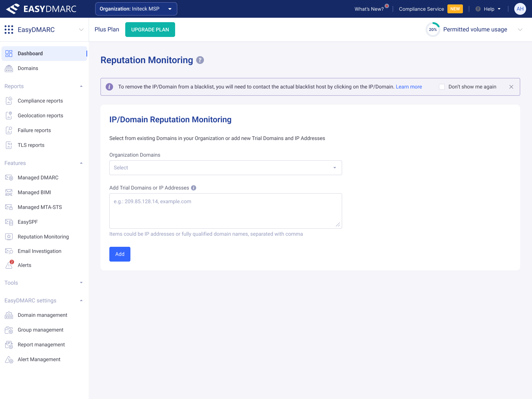Click the UPGRADE PLAN button
The height and width of the screenshot is (399, 532).
[150, 30]
